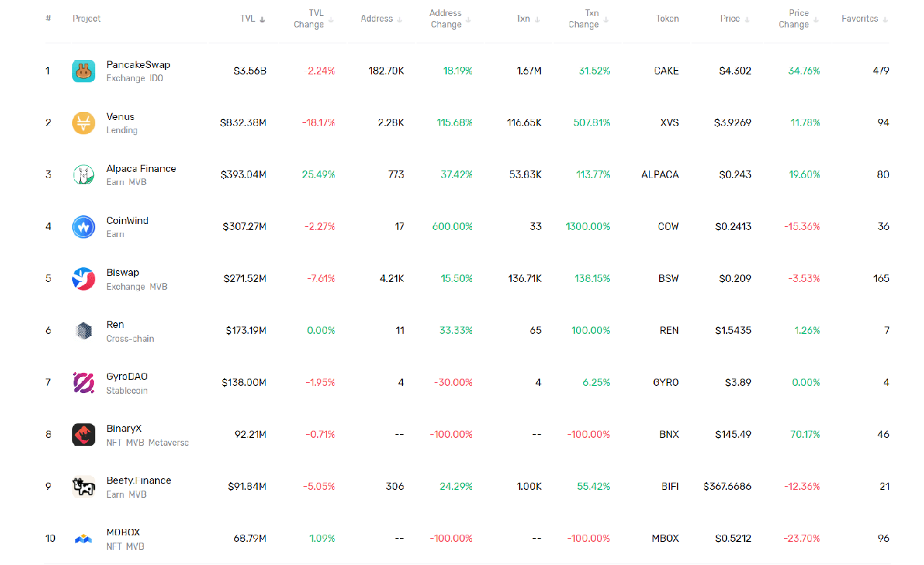Click Ren price $1.5435

pyautogui.click(x=733, y=331)
